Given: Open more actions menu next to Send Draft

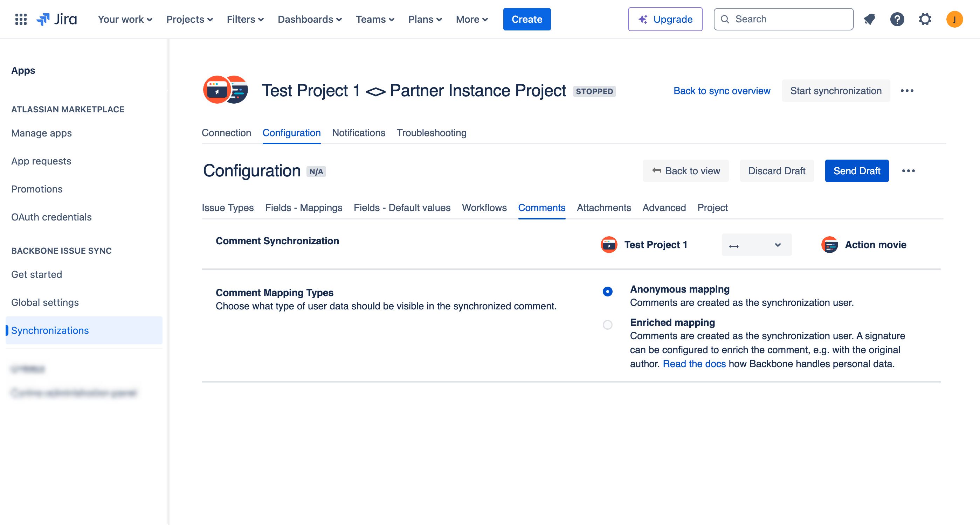Looking at the screenshot, I should 909,171.
